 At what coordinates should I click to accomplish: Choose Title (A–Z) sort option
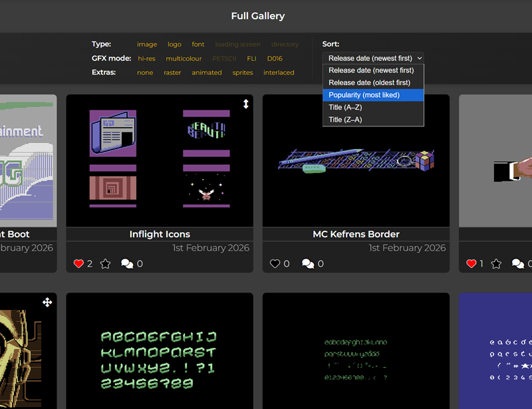[373, 107]
